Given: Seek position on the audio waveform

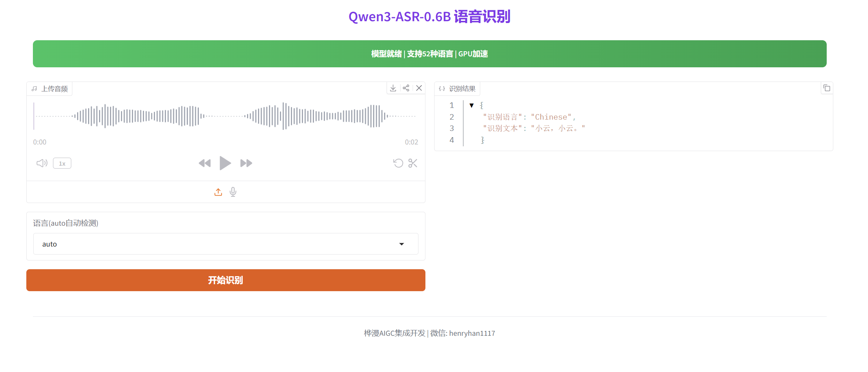Looking at the screenshot, I should pos(225,116).
